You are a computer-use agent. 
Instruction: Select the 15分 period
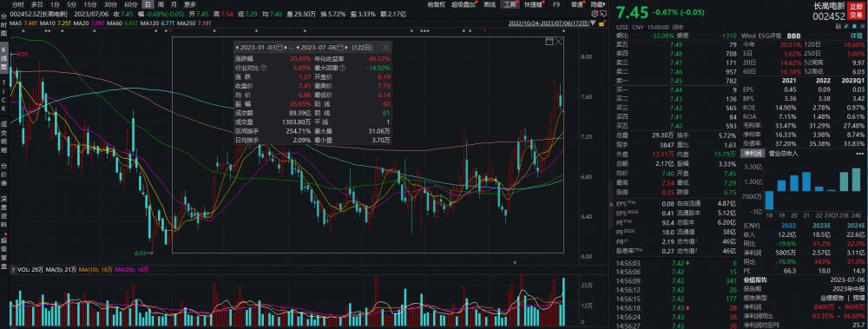[90, 3]
